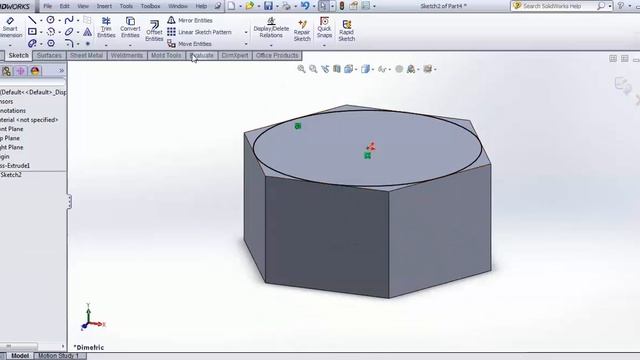Screen dimensions: 640x360
Task: Switch to the Evaluate tab
Action: (x=202, y=56)
